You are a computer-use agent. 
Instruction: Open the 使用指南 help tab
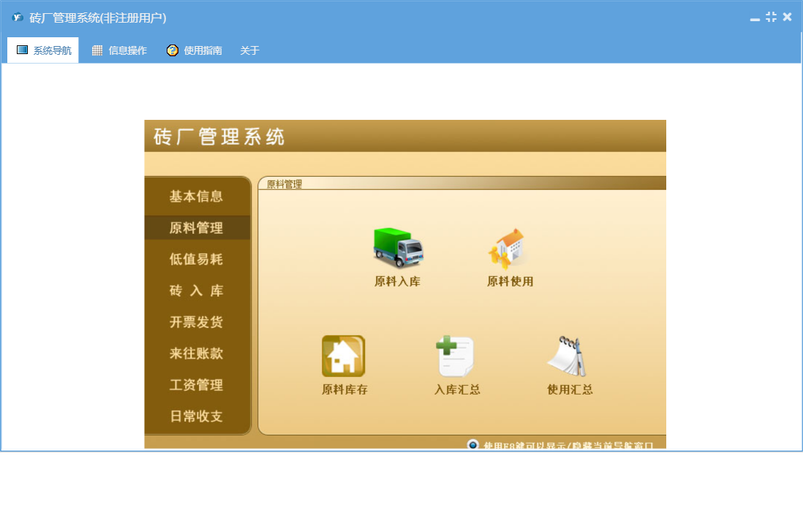(x=194, y=50)
